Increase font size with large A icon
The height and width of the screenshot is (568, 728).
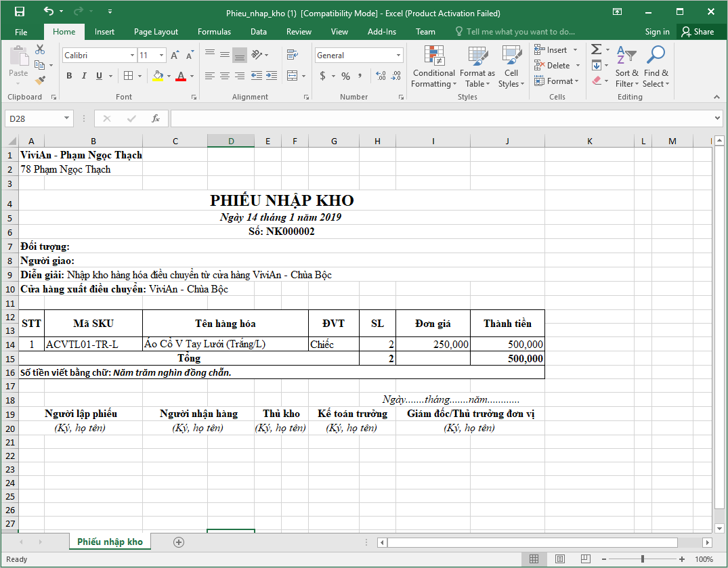(175, 56)
